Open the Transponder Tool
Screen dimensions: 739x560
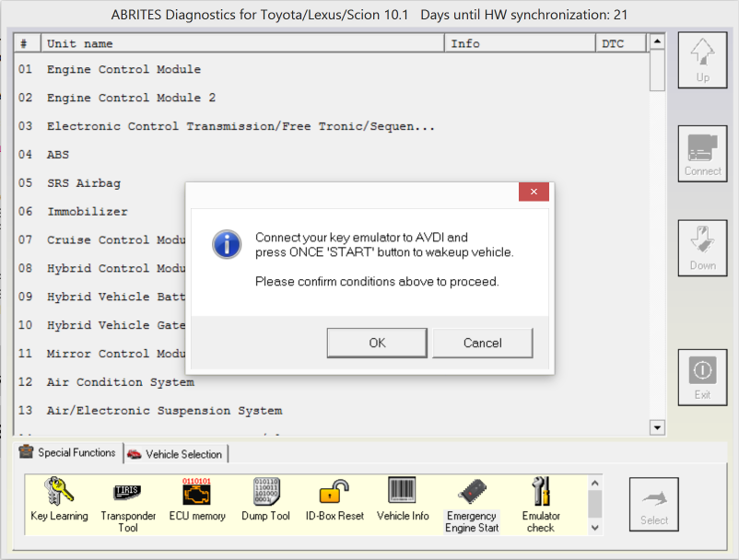[128, 506]
